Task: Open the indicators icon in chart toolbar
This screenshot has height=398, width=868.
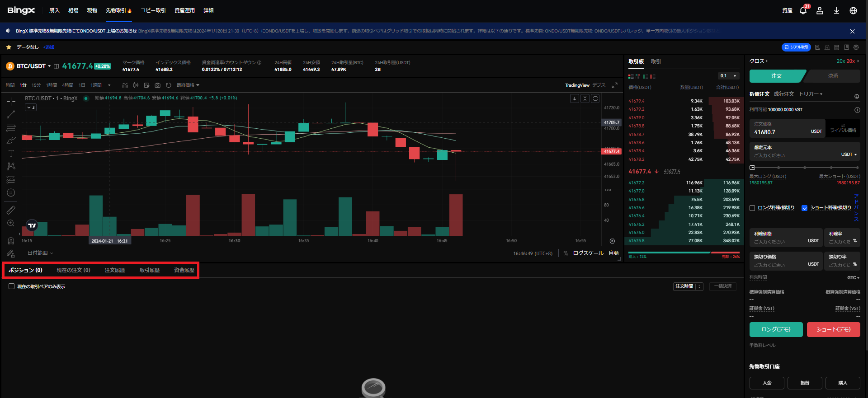Action: tap(125, 85)
